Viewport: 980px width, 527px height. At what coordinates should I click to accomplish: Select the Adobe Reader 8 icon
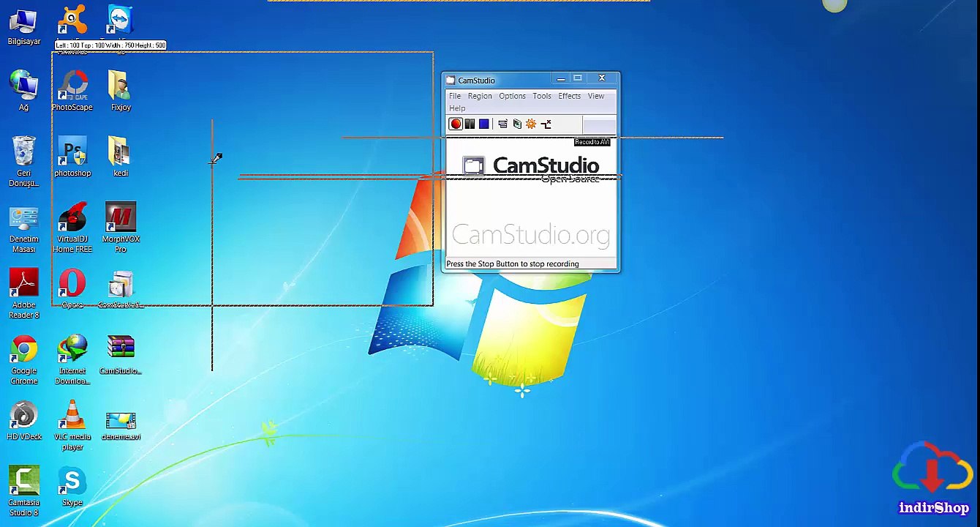[24, 294]
